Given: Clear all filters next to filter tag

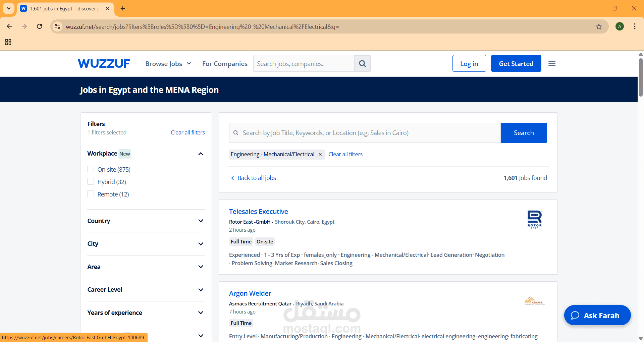Looking at the screenshot, I should 345,154.
